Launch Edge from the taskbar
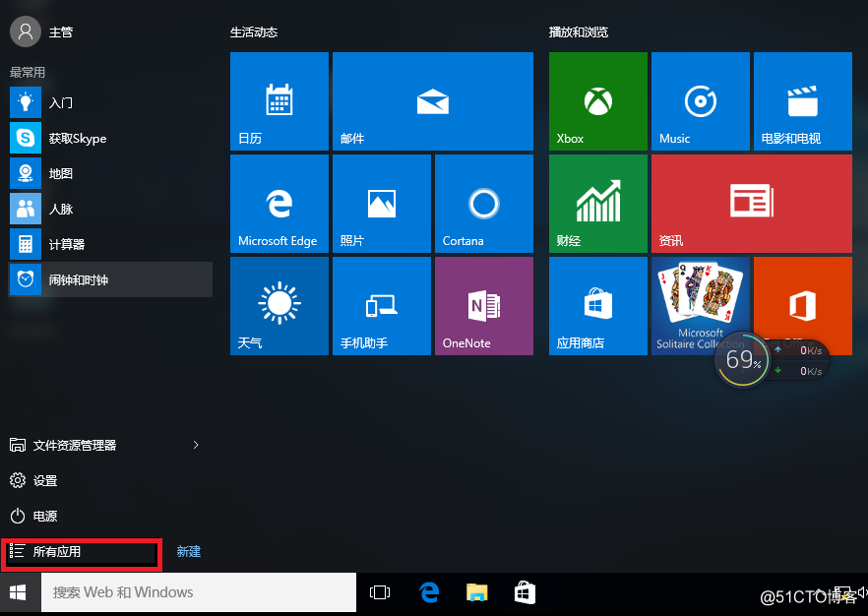Image resolution: width=868 pixels, height=616 pixels. tap(429, 592)
